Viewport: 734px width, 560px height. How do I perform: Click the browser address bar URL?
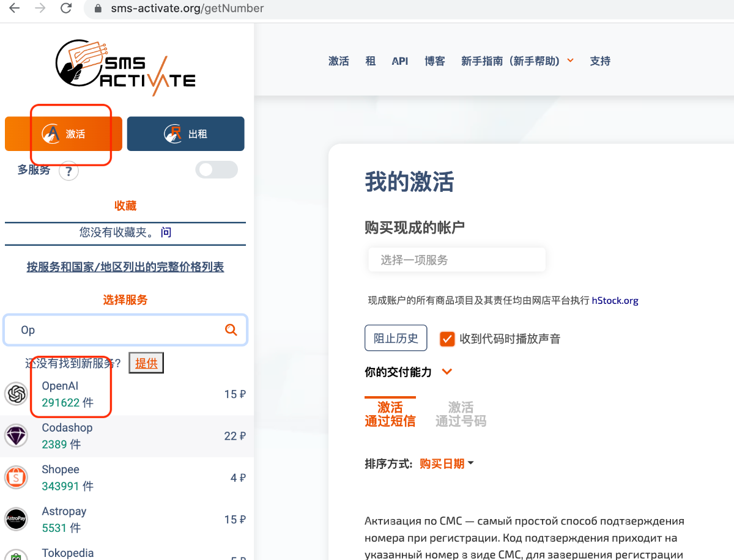pyautogui.click(x=187, y=9)
